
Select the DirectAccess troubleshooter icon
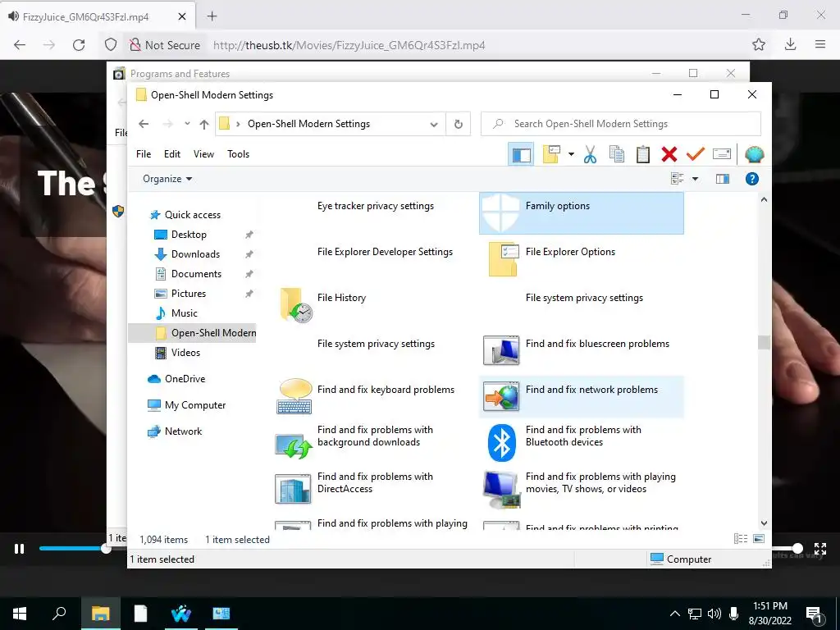click(x=293, y=489)
